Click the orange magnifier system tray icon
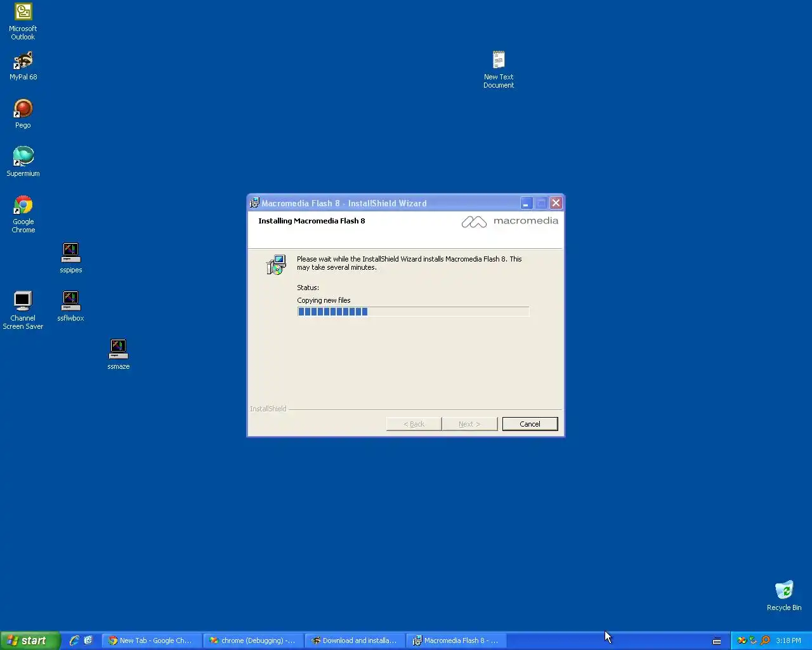This screenshot has width=812, height=650. [765, 640]
